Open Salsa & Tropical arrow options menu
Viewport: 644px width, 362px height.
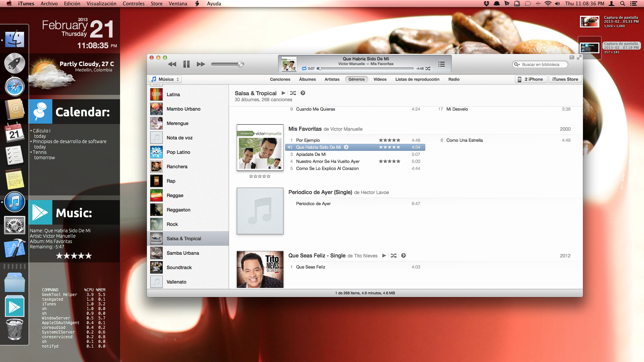click(303, 93)
